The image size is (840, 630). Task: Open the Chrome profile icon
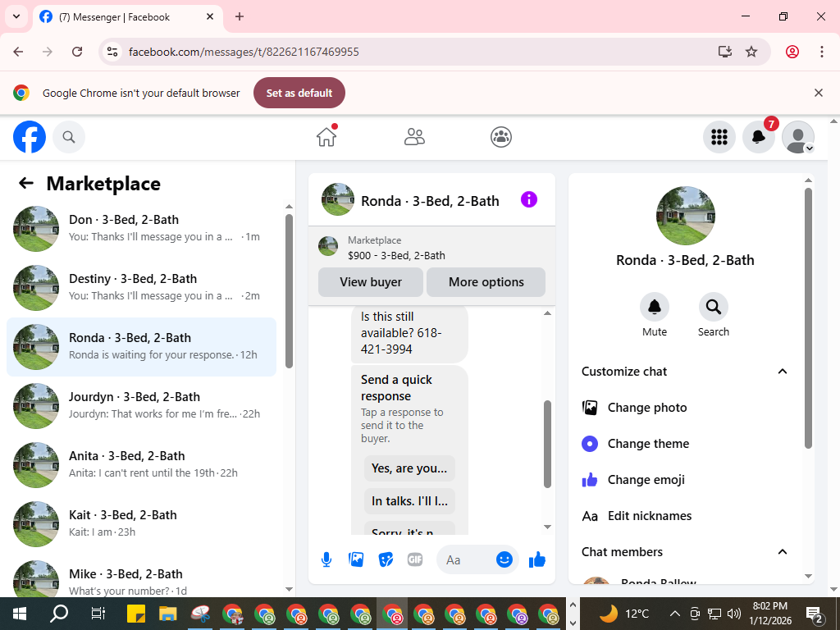pyautogui.click(x=792, y=52)
